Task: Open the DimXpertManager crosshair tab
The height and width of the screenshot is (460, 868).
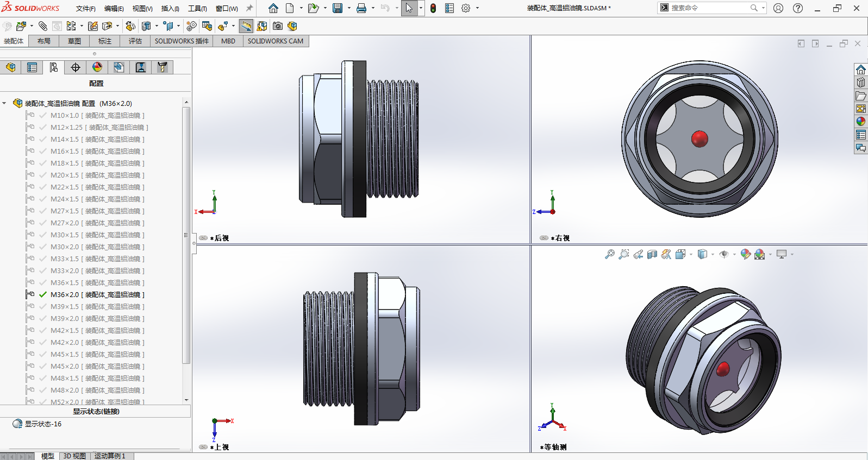Action: [76, 67]
